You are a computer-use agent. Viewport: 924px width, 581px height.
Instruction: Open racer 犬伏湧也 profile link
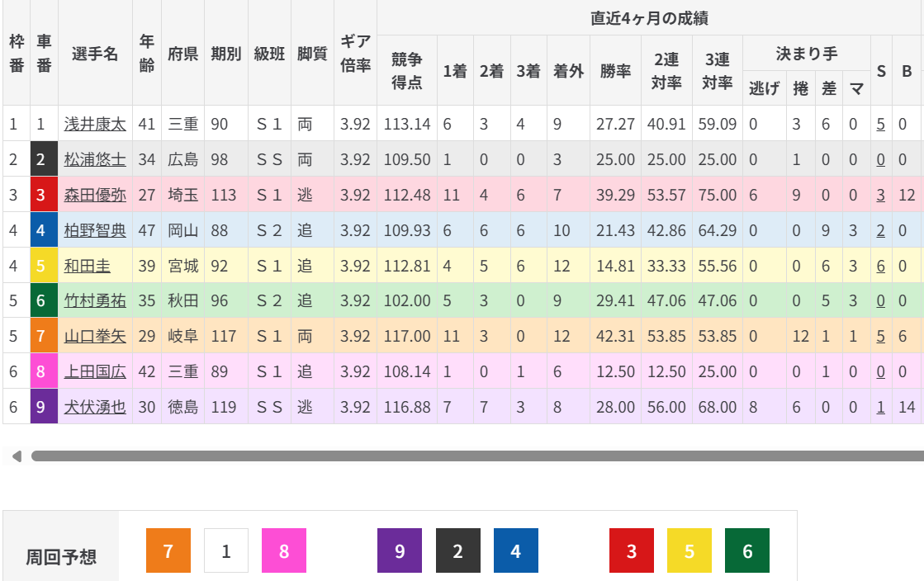pyautogui.click(x=95, y=407)
